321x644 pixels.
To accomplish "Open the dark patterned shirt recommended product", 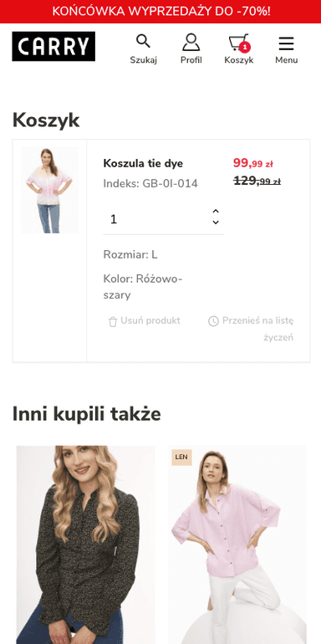I will click(x=85, y=544).
